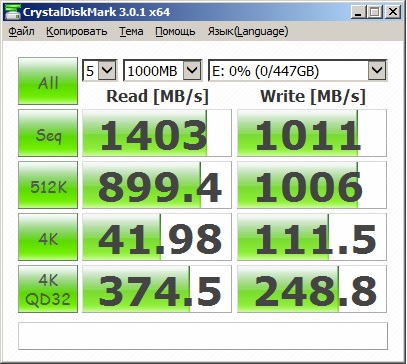The image size is (407, 364).
Task: Click the 4K QD32 write result 248.8
Action: [312, 289]
